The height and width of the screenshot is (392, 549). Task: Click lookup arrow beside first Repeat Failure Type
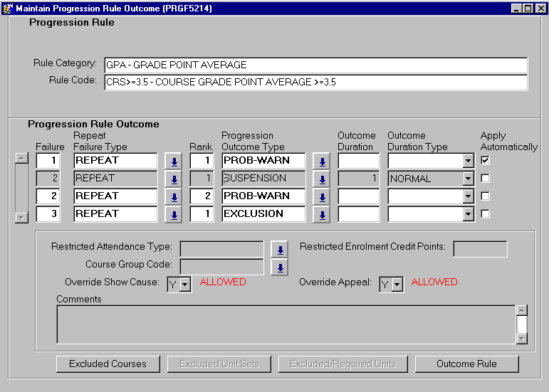point(173,161)
